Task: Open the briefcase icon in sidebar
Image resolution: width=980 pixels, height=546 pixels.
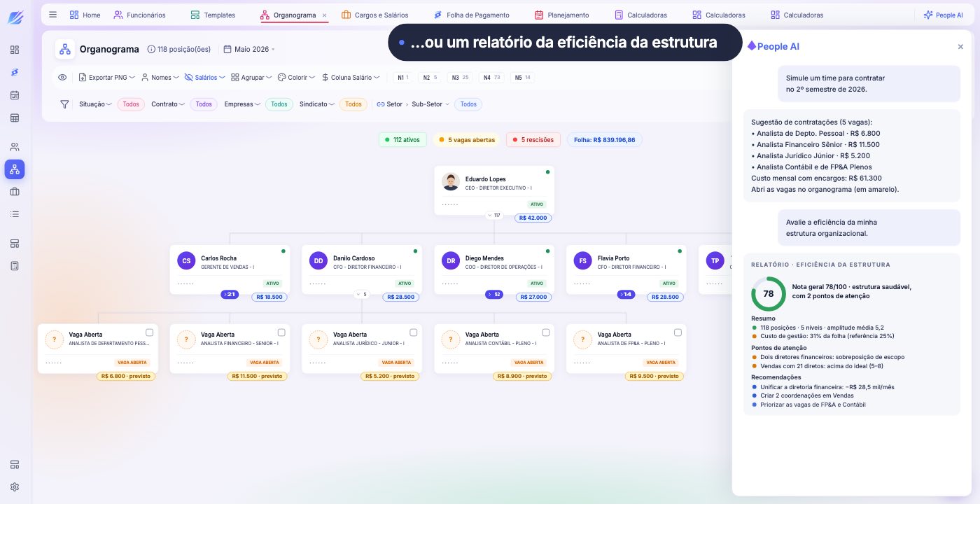Action: pos(15,191)
